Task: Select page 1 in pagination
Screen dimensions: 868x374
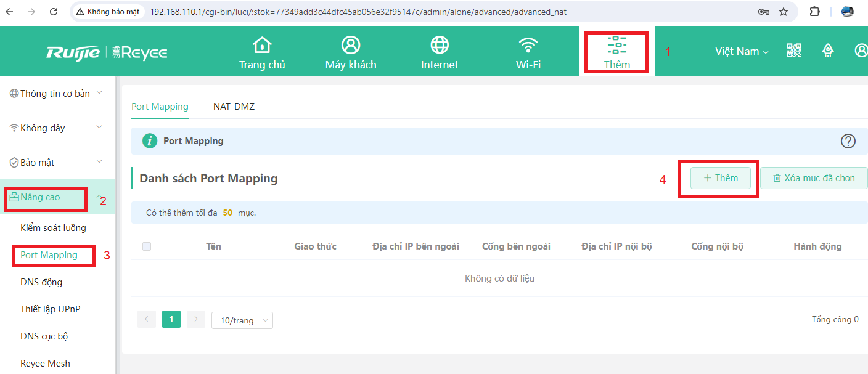Action: tap(171, 319)
